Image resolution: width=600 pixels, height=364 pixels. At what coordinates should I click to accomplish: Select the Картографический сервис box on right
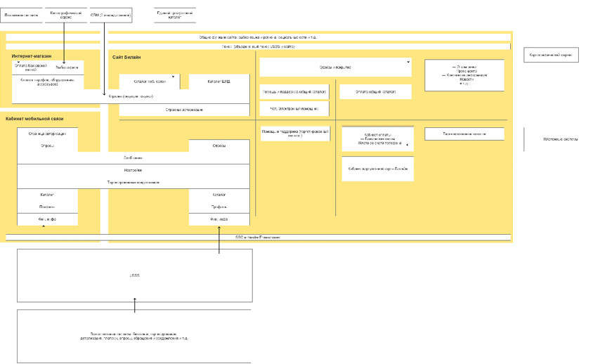pos(551,55)
